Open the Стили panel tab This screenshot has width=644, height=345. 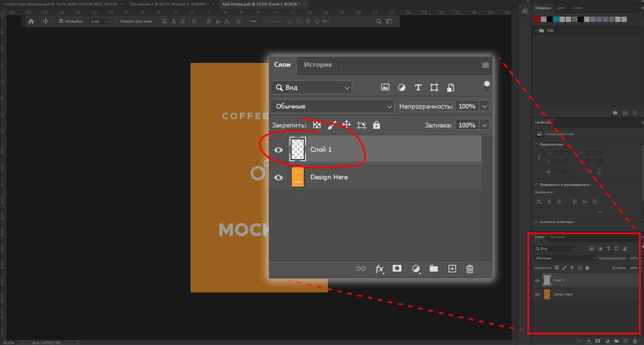(x=577, y=8)
